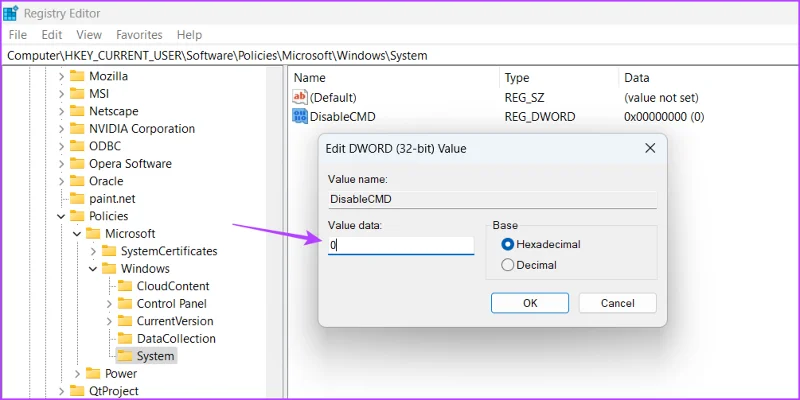Open the Favorites menu

[x=139, y=35]
